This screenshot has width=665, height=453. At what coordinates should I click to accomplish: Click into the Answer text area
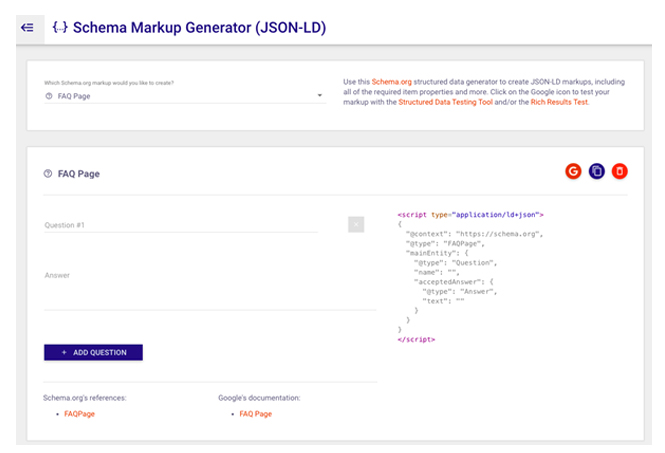click(x=210, y=289)
